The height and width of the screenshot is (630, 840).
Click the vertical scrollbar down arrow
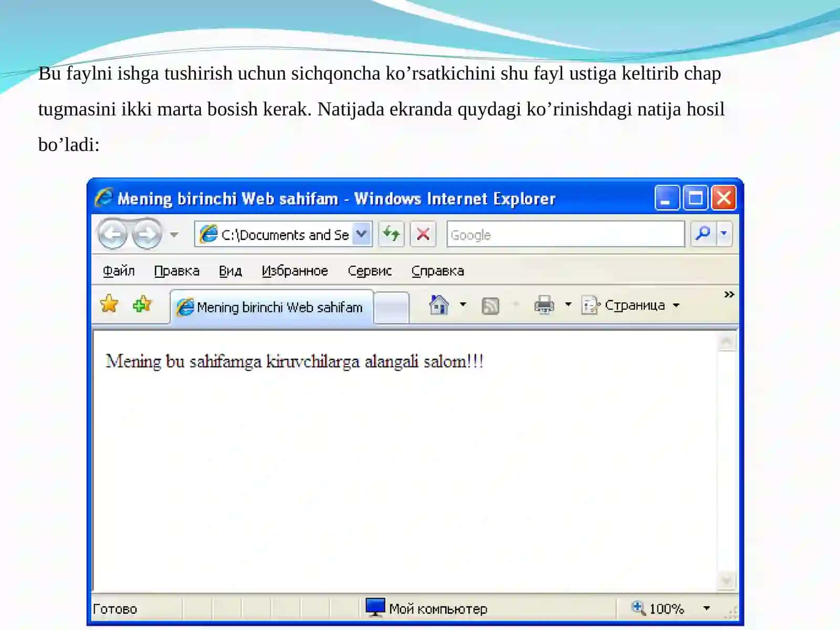point(727,580)
